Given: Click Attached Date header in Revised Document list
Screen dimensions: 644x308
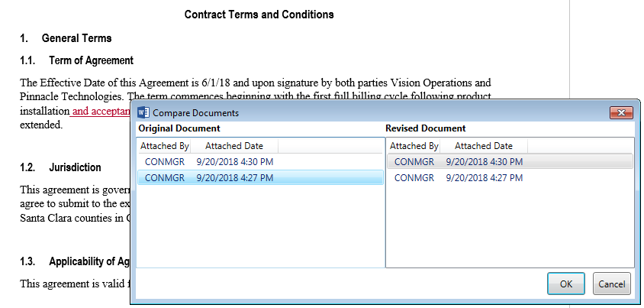Looking at the screenshot, I should pos(483,146).
